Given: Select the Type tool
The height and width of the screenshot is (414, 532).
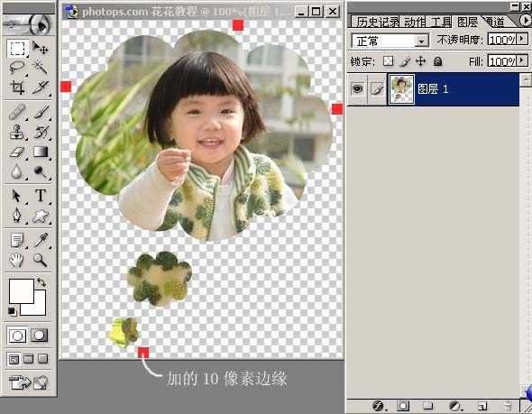Looking at the screenshot, I should tap(40, 196).
